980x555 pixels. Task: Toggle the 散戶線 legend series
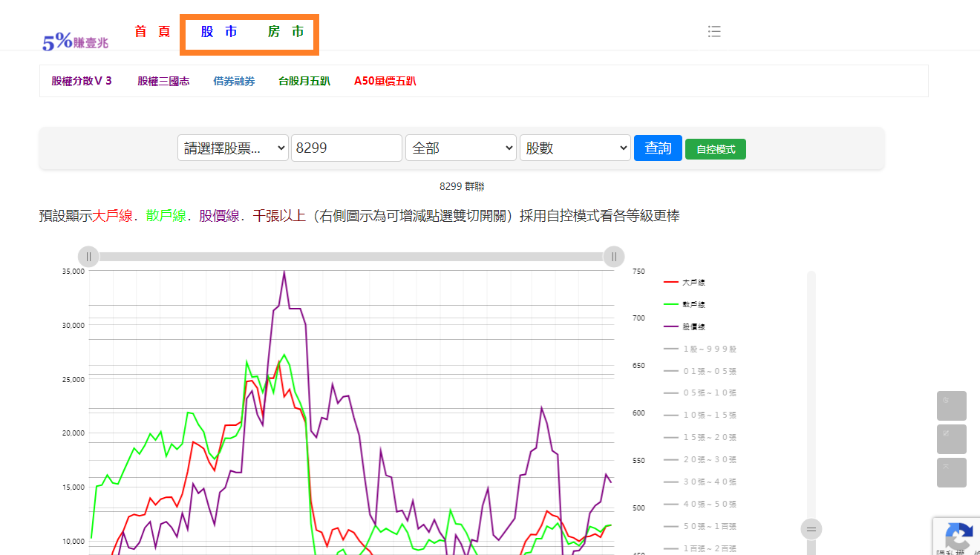pyautogui.click(x=684, y=304)
